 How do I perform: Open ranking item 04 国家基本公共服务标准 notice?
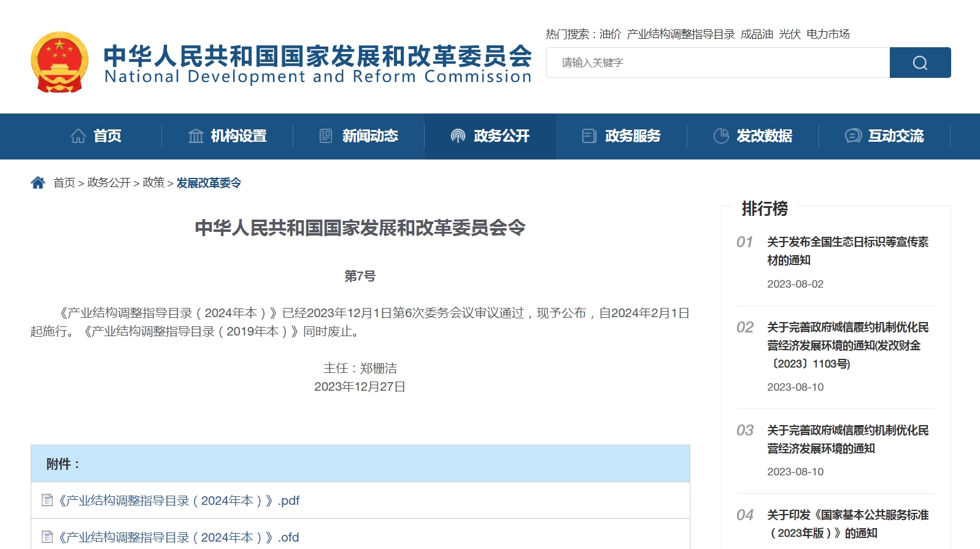pyautogui.click(x=847, y=524)
